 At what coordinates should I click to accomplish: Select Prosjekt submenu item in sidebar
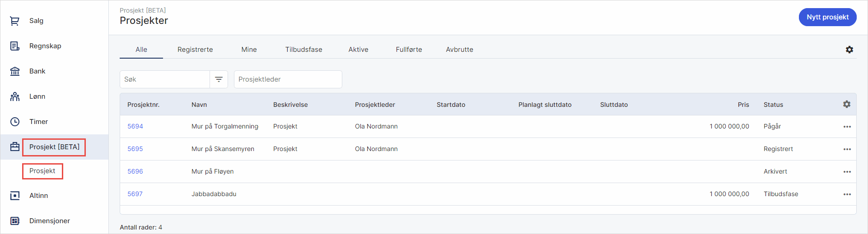[x=42, y=171]
